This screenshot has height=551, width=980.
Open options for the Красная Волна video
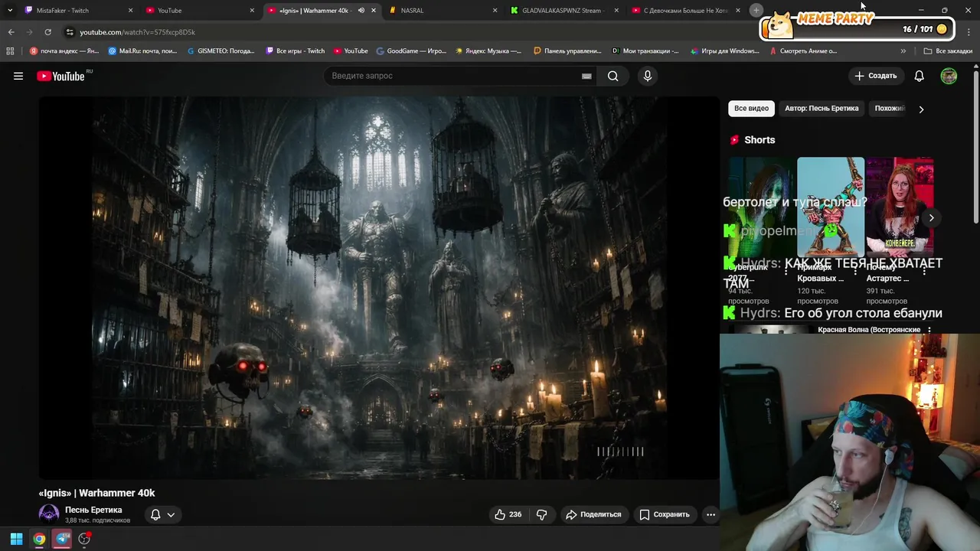pyautogui.click(x=929, y=330)
